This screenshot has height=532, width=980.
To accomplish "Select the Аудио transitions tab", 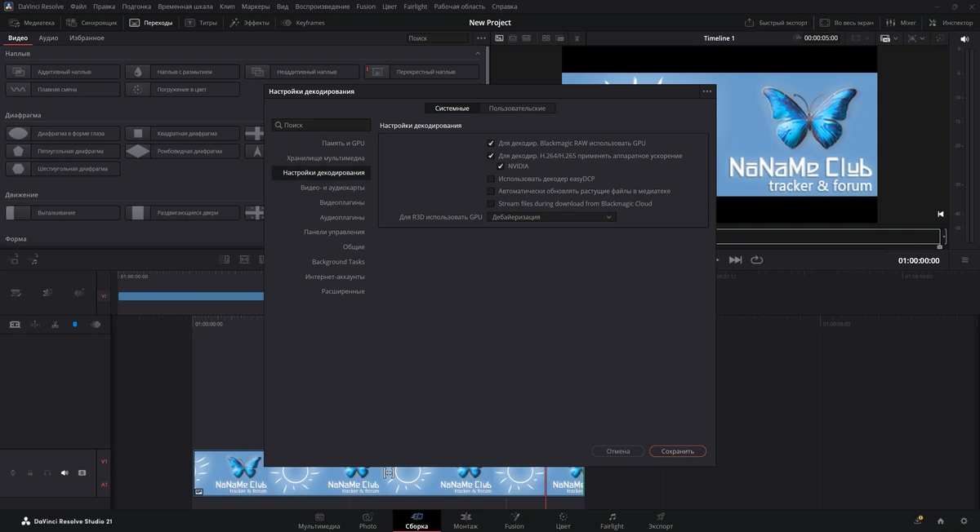I will tap(48, 38).
